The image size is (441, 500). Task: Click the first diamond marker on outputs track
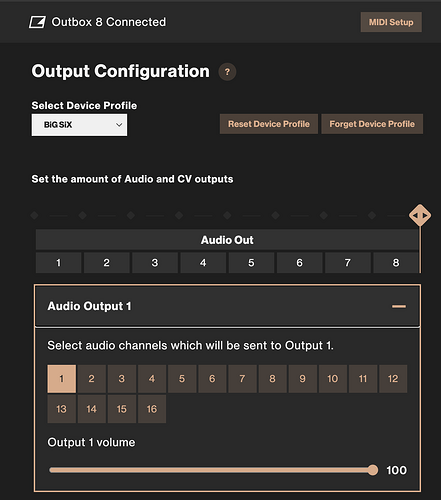(x=34, y=215)
